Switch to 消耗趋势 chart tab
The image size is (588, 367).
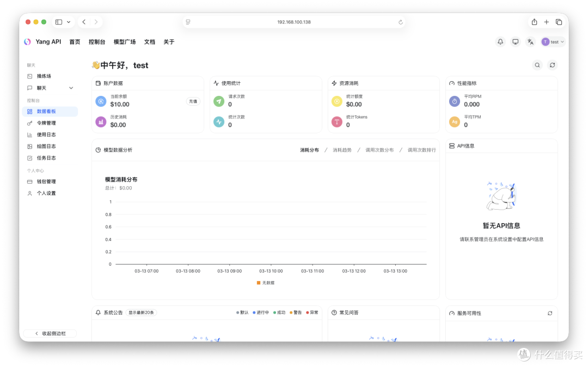(342, 150)
